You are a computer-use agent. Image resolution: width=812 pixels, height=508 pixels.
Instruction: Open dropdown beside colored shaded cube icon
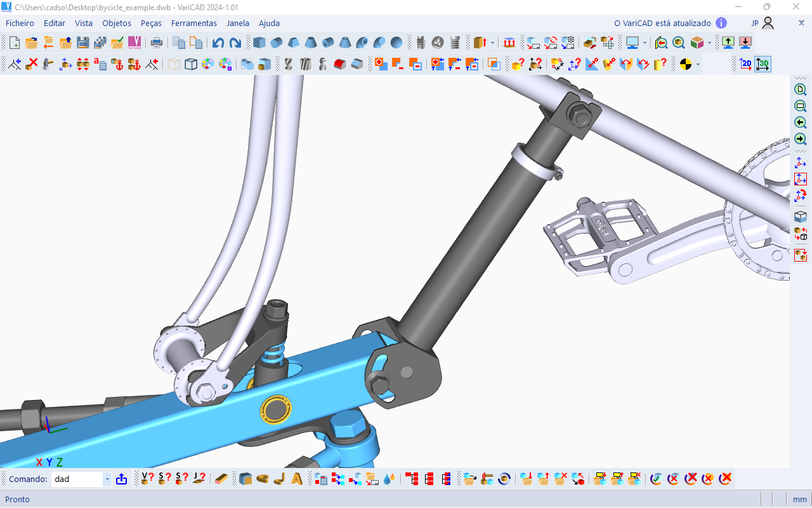click(709, 43)
